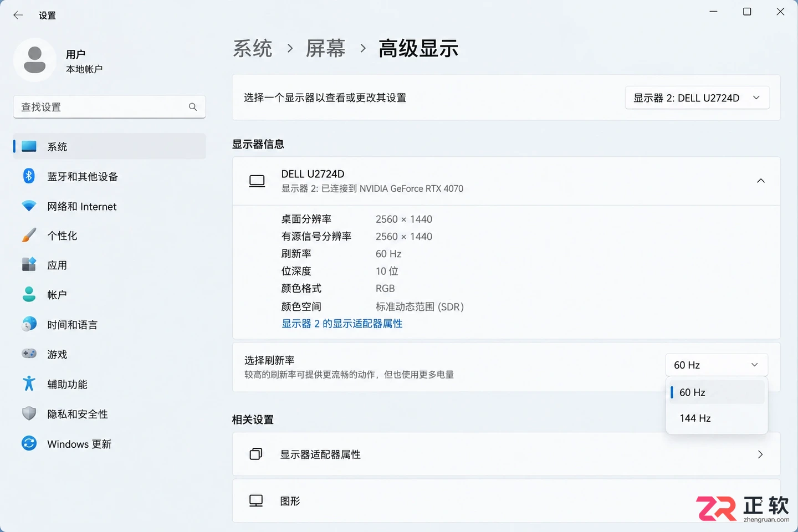Viewport: 798px width, 532px height.
Task: Click the 有源信号分辨率 label
Action: coord(316,237)
